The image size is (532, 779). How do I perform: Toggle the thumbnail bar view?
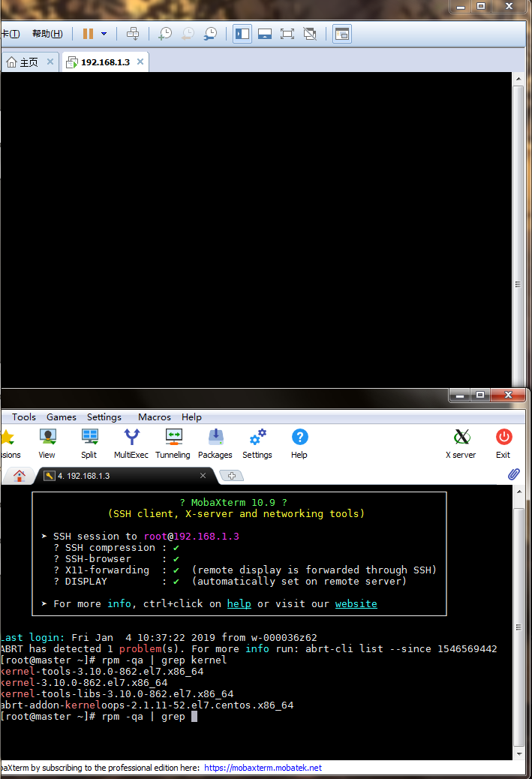265,34
